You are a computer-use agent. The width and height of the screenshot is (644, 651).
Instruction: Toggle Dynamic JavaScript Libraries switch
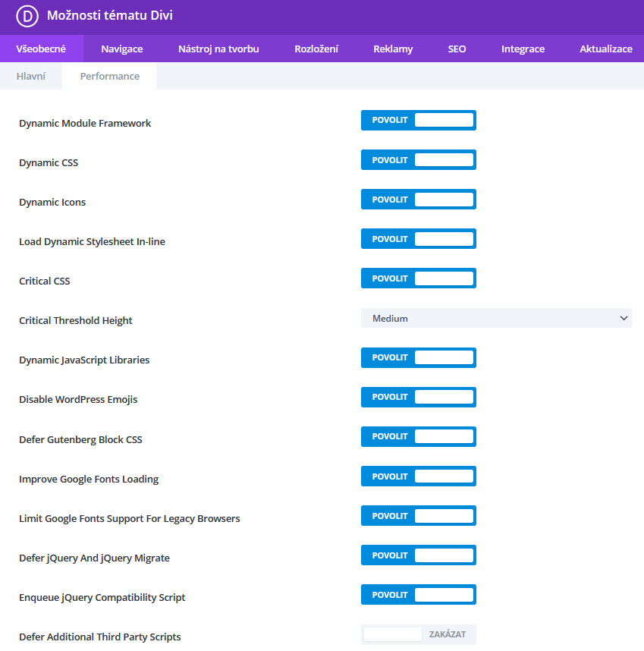point(418,358)
